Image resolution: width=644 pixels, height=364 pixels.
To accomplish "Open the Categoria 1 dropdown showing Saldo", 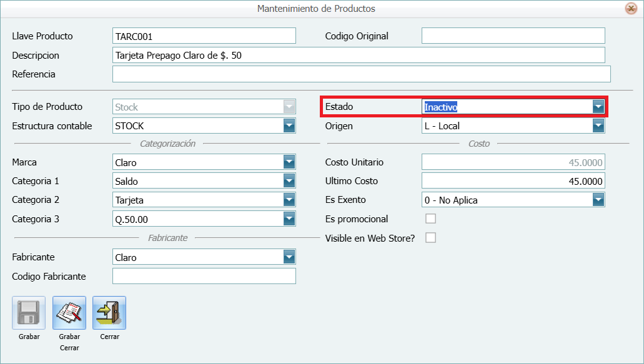I will point(288,180).
